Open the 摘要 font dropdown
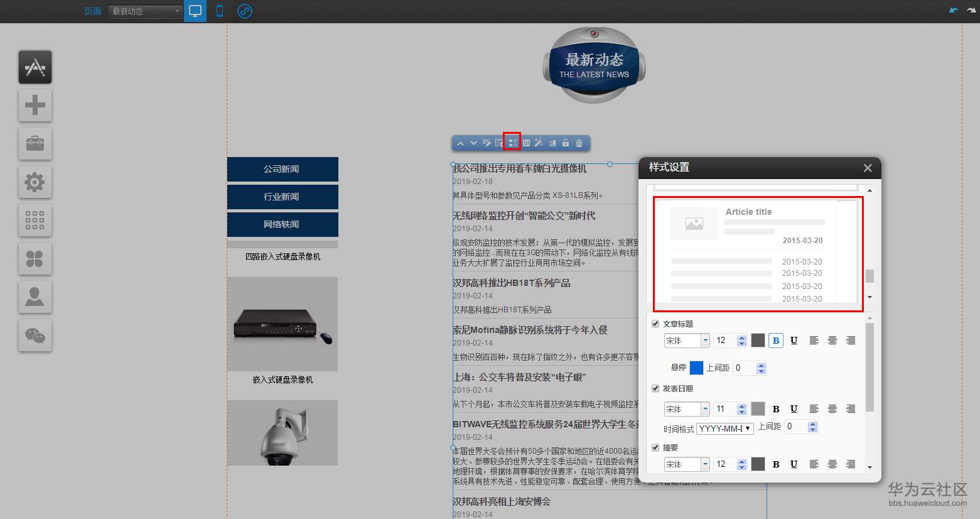The width and height of the screenshot is (980, 519). pos(687,464)
